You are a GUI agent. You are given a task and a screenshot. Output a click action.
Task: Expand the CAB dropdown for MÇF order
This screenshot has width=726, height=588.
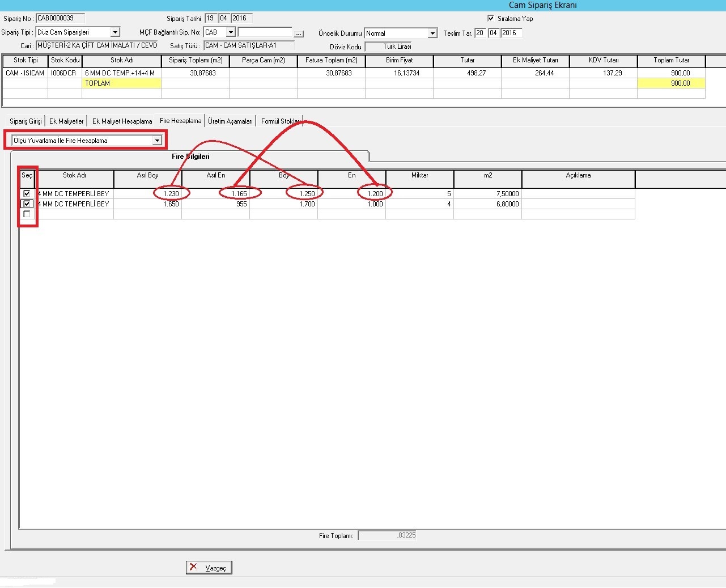[x=231, y=32]
